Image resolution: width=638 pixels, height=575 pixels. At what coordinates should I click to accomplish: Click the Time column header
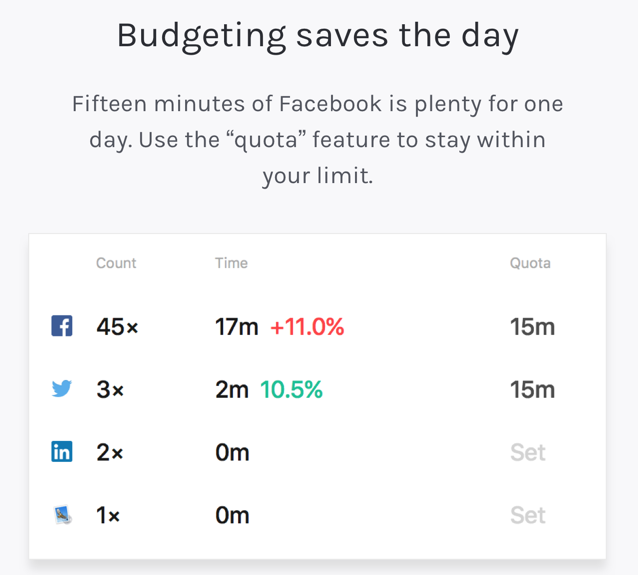coord(231,263)
